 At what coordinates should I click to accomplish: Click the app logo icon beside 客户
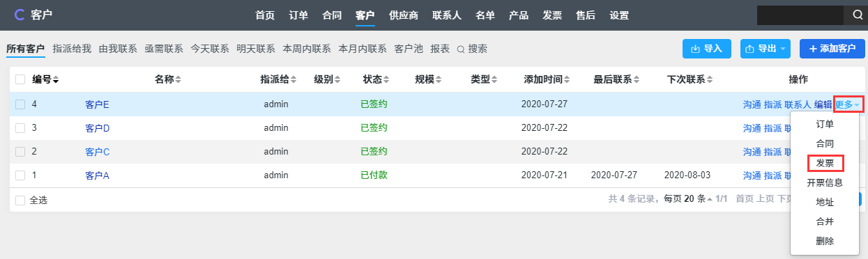[x=19, y=15]
